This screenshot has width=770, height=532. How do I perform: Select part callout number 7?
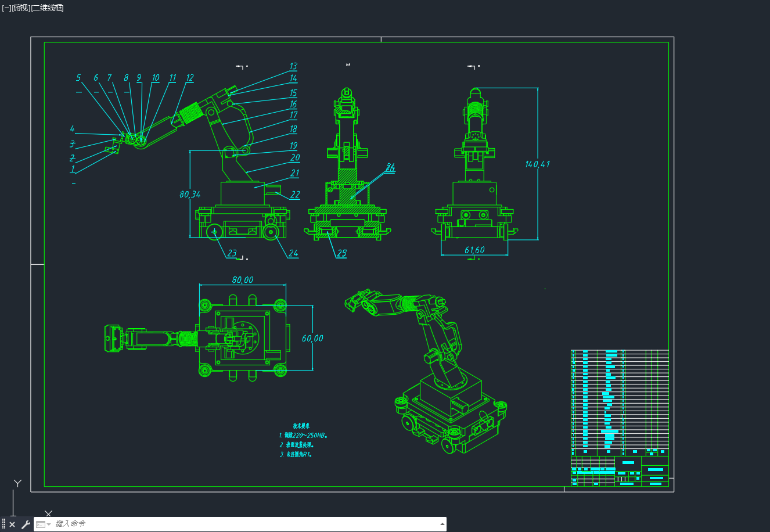click(109, 78)
